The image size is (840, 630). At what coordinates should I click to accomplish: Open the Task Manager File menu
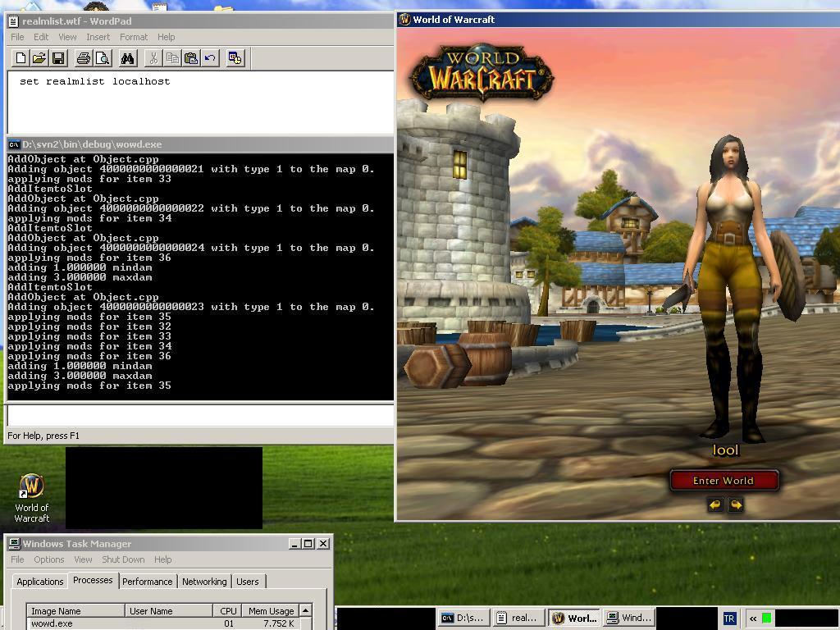point(17,559)
